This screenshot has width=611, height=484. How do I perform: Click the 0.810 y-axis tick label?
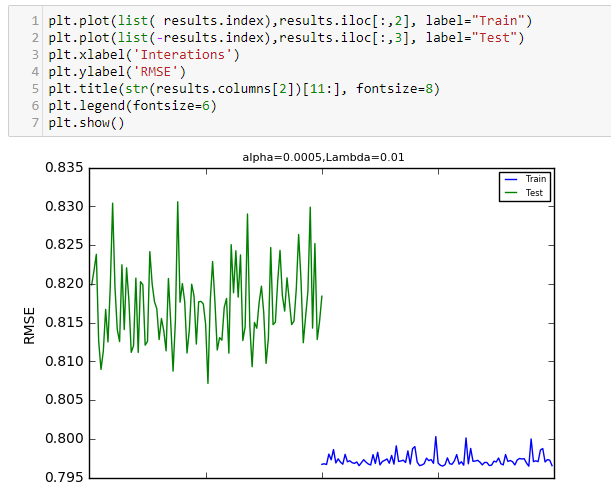coord(64,361)
